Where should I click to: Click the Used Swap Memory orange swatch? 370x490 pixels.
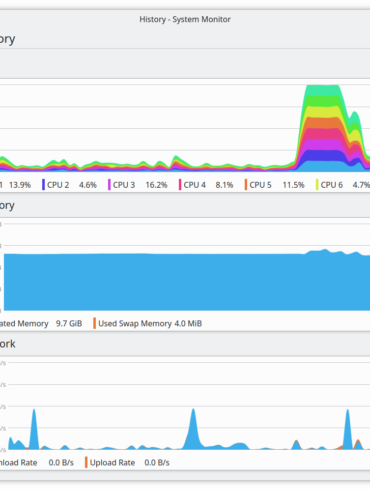coord(94,323)
